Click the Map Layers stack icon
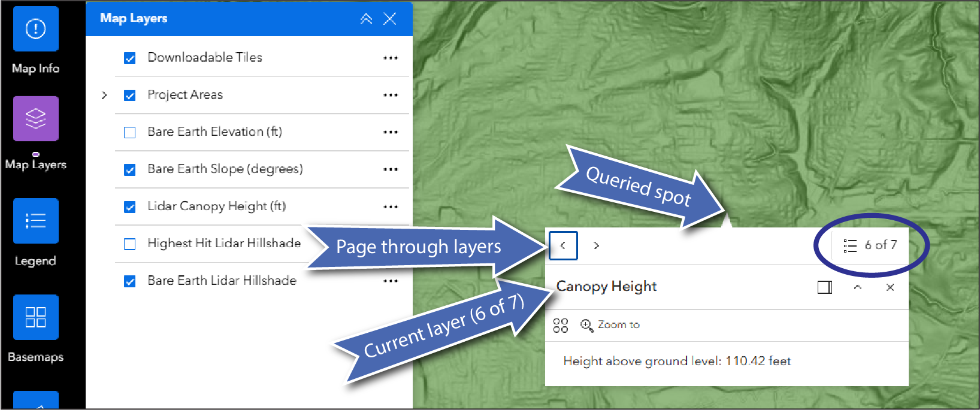 tap(36, 119)
